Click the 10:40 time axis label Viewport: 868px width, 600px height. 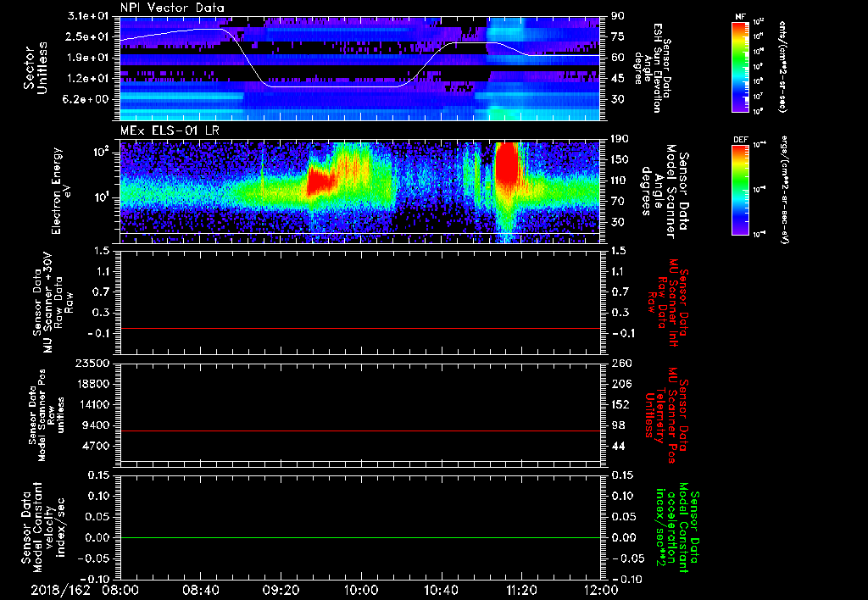(441, 590)
